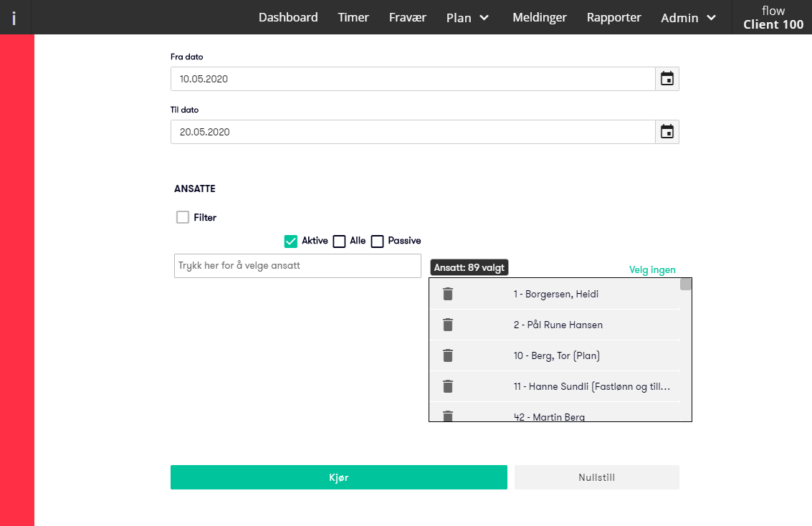Image resolution: width=812 pixels, height=526 pixels.
Task: Open the calendar picker for Til dato
Action: click(667, 132)
